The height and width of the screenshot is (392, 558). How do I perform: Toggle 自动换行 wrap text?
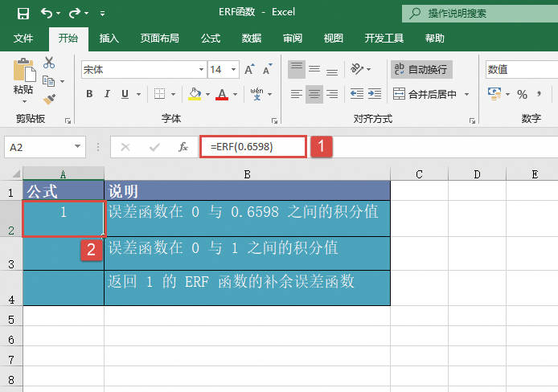421,70
